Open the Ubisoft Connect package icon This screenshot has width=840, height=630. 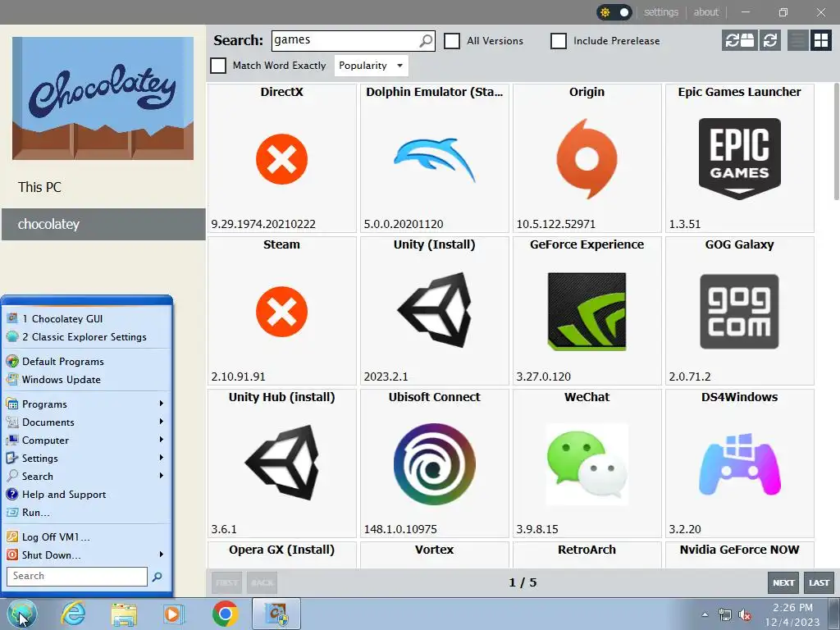click(435, 464)
